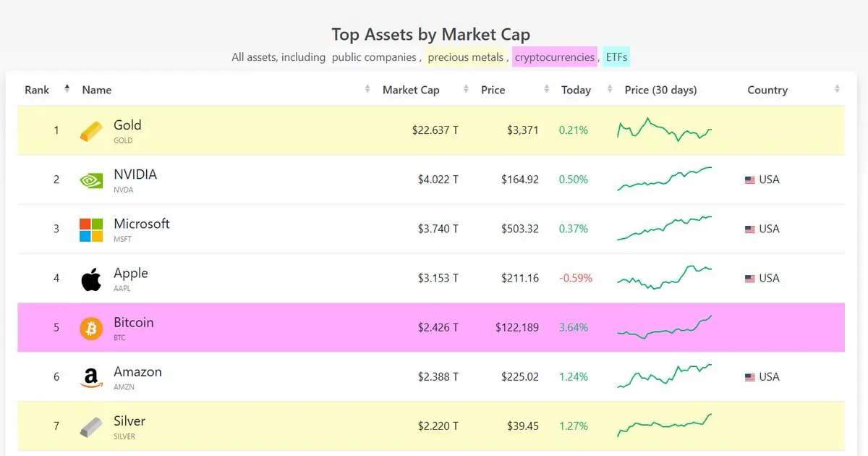Click the Market Cap column header

411,90
